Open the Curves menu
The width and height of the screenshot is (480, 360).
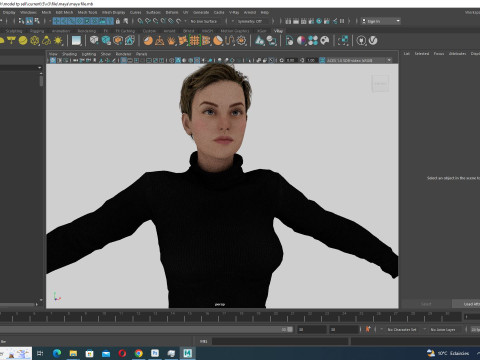click(x=135, y=12)
